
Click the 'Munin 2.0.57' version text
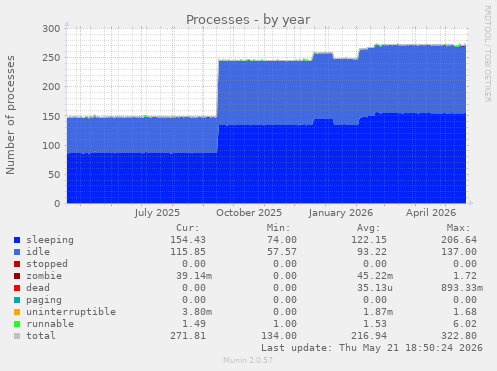248,360
